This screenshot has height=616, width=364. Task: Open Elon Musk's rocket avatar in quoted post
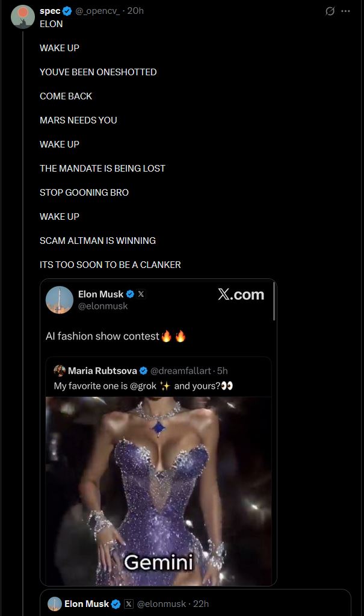[x=60, y=300]
